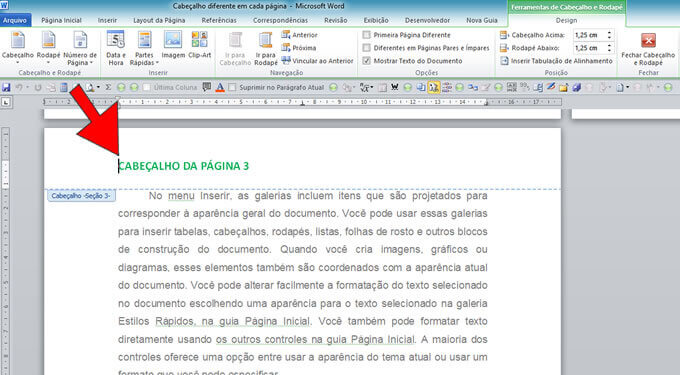The image size is (680, 375).
Task: Jump to Anterior section header
Action: point(300,35)
